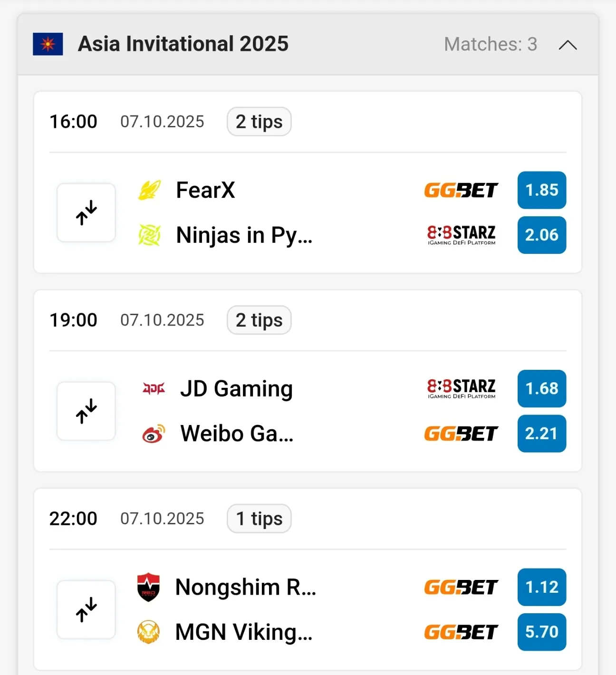Select MGN Vikings odds 5.70
This screenshot has width=616, height=675.
(x=541, y=632)
